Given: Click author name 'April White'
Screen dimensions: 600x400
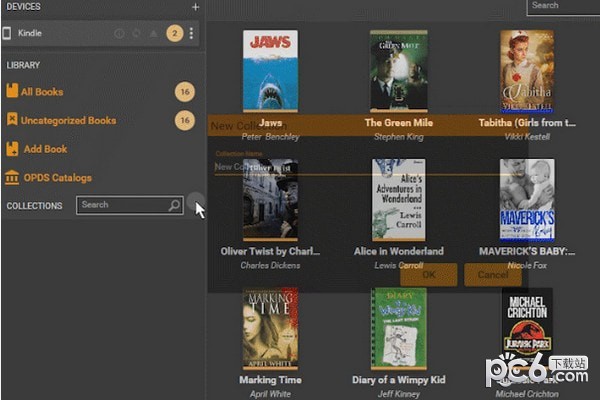Looking at the screenshot, I should point(271,394).
